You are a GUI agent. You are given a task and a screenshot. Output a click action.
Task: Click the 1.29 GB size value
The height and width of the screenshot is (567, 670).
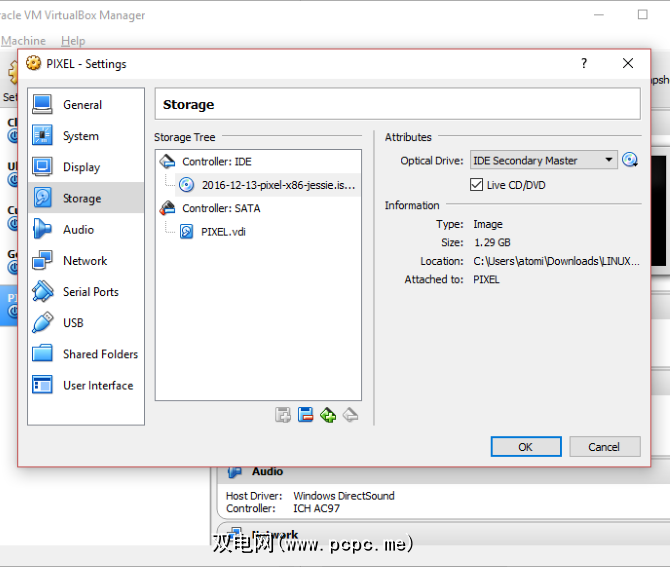point(492,242)
